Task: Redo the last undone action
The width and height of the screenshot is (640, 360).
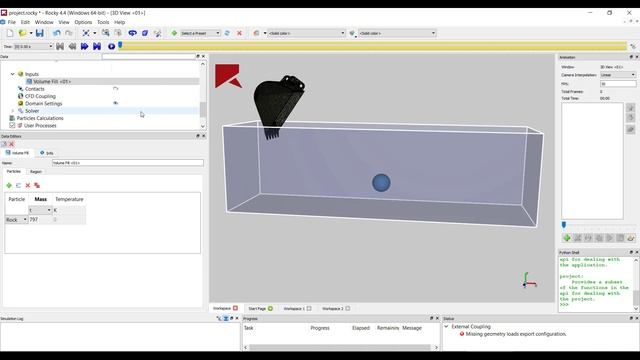Action: coord(69,33)
